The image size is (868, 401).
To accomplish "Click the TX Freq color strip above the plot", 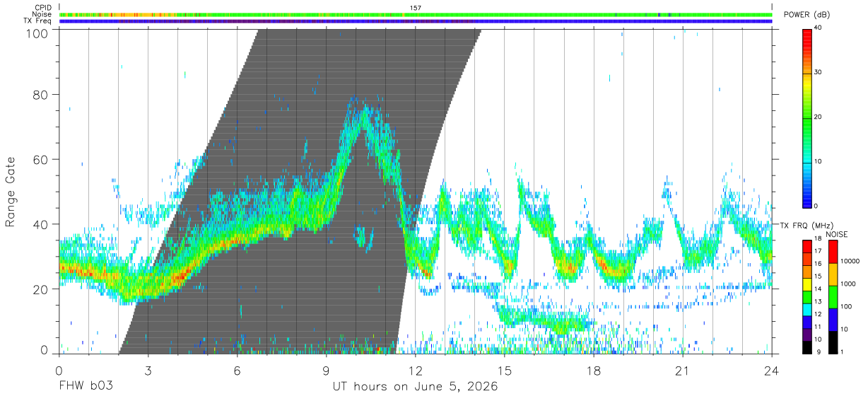I will 416,21.
